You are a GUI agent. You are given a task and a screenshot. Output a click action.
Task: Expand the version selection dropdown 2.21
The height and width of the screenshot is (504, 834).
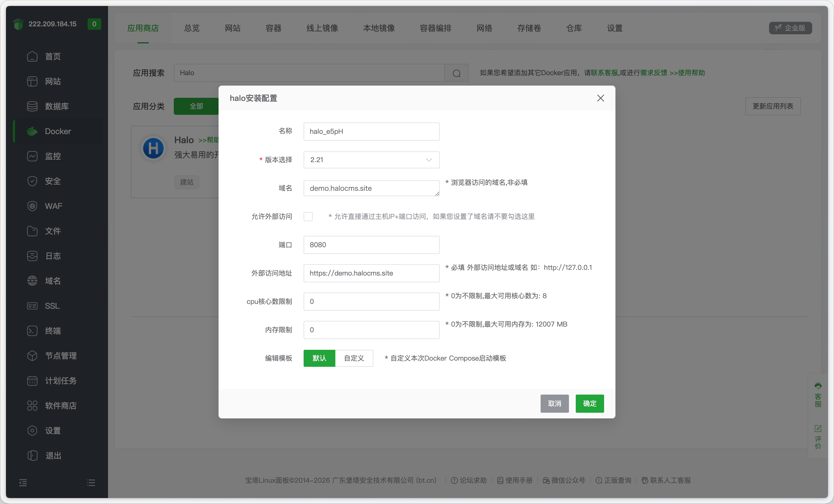[x=371, y=160]
